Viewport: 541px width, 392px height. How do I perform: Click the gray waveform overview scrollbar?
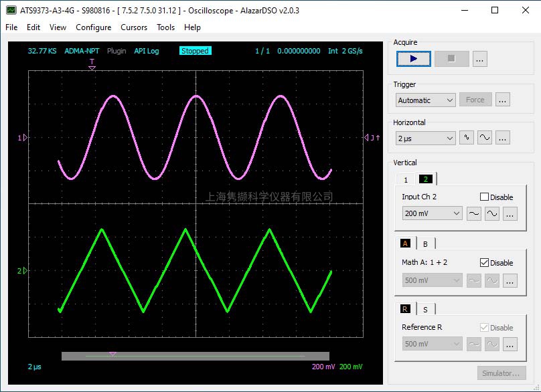pyautogui.click(x=196, y=356)
